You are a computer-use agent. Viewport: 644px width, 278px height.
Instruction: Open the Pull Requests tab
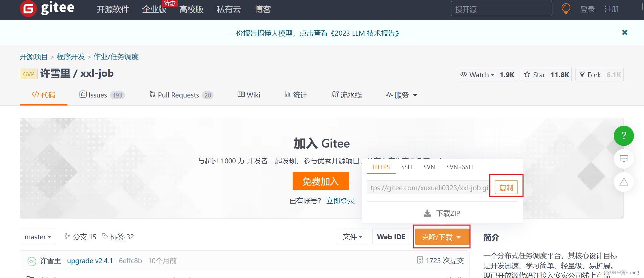[181, 95]
